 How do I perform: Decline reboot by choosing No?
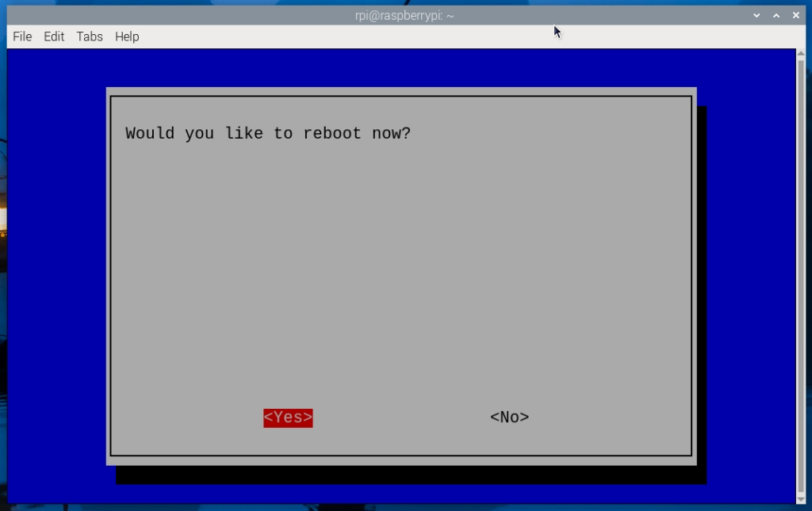point(509,418)
